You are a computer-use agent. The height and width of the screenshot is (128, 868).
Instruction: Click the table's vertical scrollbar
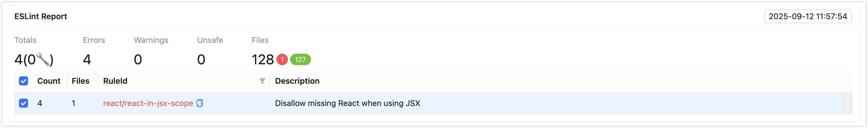click(x=847, y=103)
